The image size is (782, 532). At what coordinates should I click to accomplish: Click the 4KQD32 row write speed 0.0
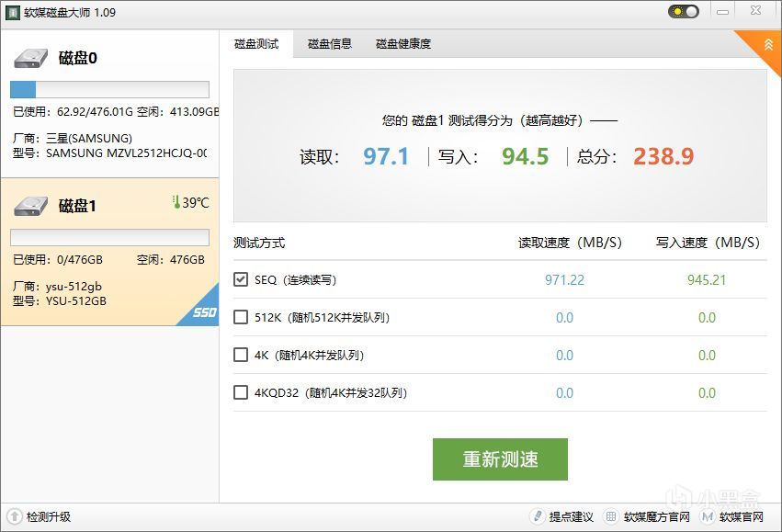(x=707, y=393)
